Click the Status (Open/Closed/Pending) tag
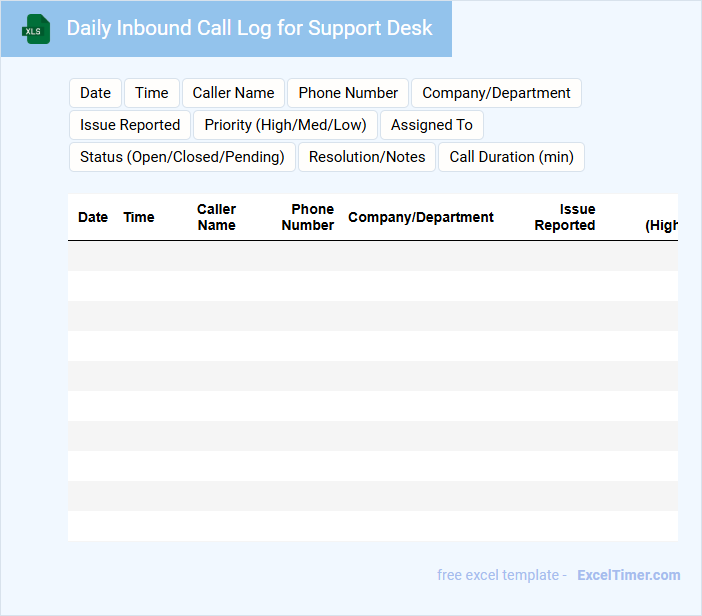Viewport: 702px width, 616px height. tap(182, 157)
